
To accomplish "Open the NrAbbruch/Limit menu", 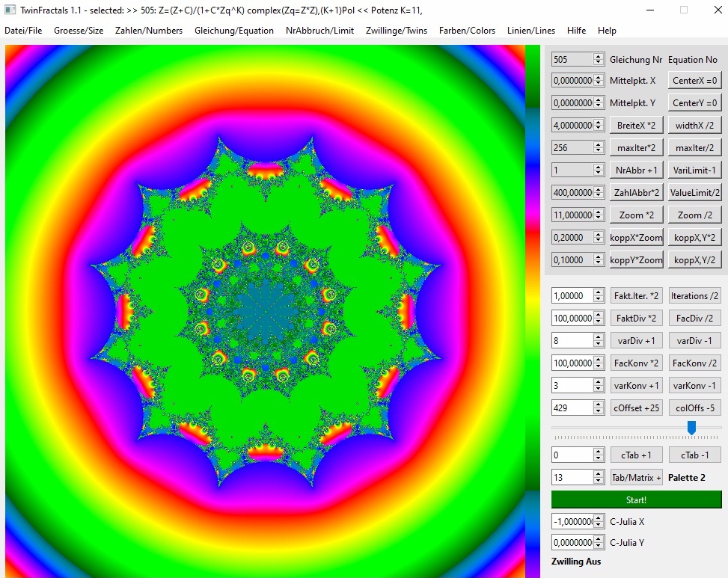I will click(x=320, y=31).
